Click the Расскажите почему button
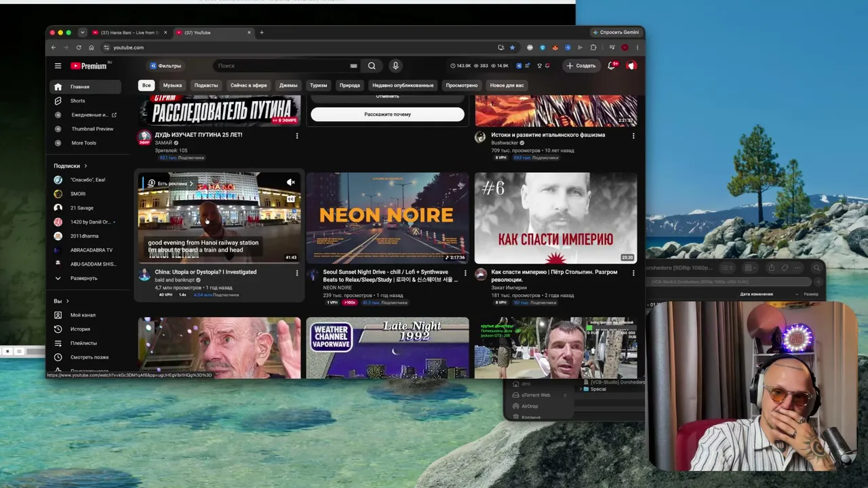The image size is (868, 488). point(388,115)
